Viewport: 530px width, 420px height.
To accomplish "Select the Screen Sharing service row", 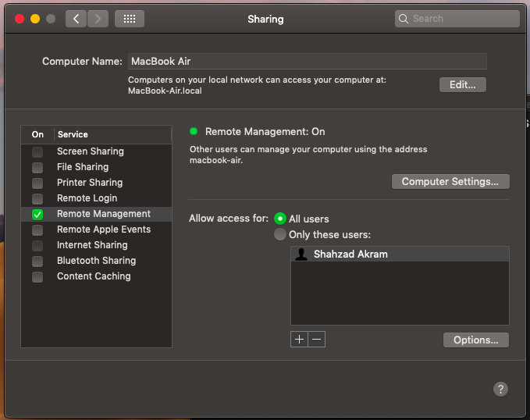I will (x=96, y=151).
